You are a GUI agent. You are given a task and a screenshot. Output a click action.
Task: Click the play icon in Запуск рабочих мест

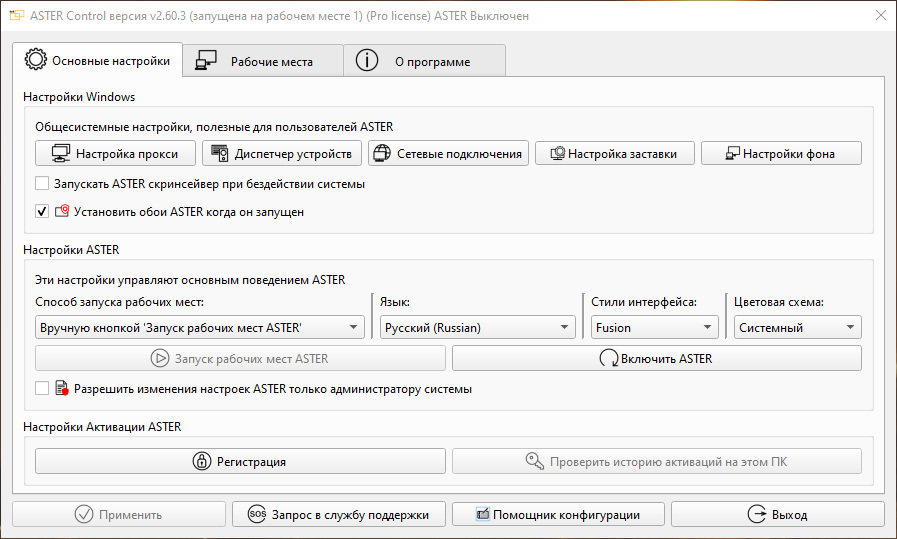160,358
